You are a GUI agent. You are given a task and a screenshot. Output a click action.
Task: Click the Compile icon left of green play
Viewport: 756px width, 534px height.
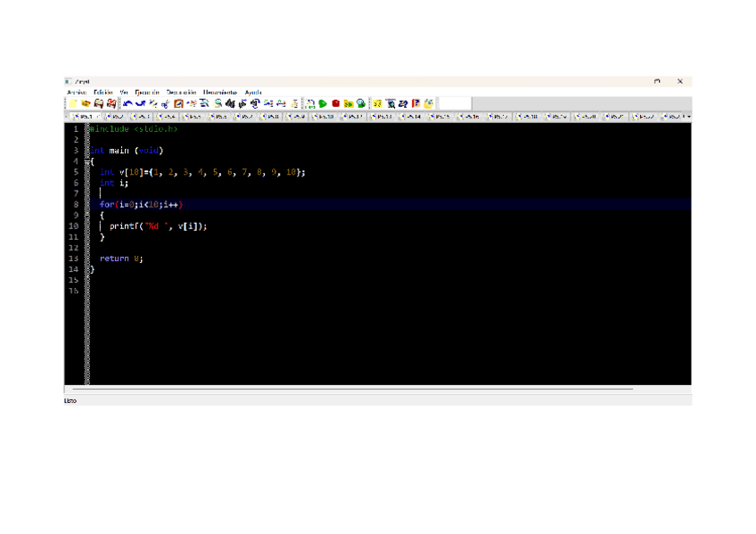(310, 103)
